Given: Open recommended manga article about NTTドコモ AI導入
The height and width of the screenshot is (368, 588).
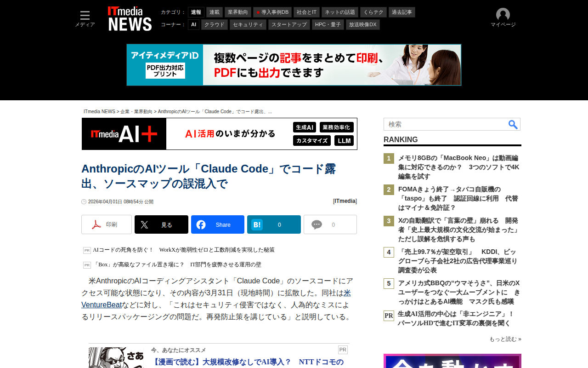Looking at the screenshot, I should click(x=248, y=362).
